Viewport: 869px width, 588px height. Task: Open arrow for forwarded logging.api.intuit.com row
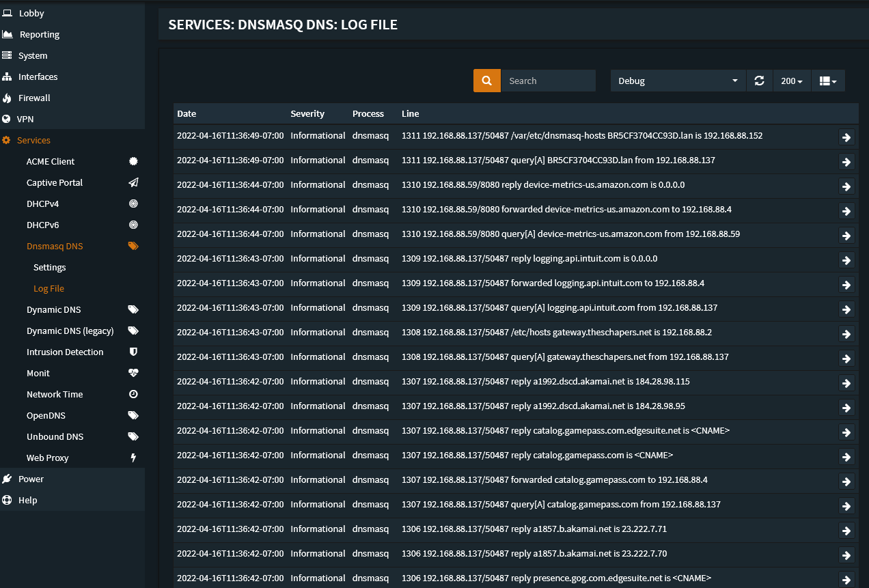pyautogui.click(x=846, y=285)
